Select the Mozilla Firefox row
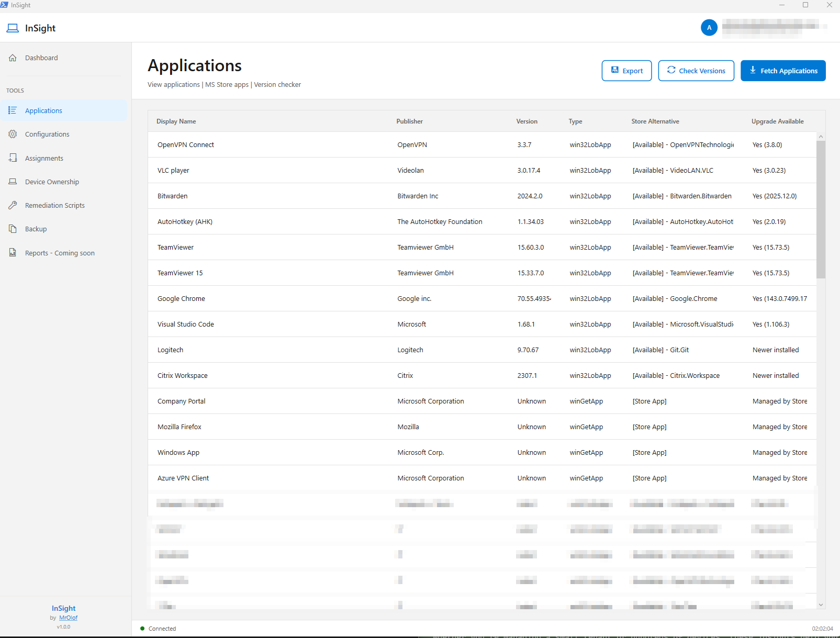Screen dimensions: 840x638 click(482, 427)
